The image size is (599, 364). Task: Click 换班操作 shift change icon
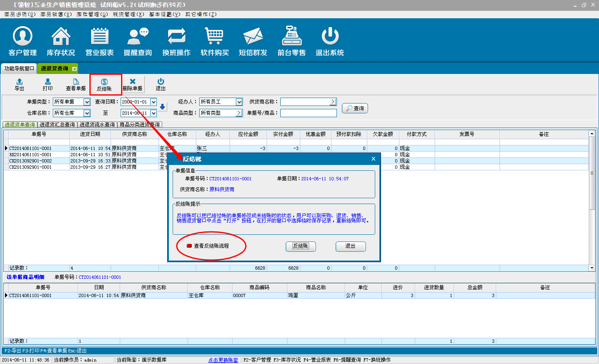176,41
